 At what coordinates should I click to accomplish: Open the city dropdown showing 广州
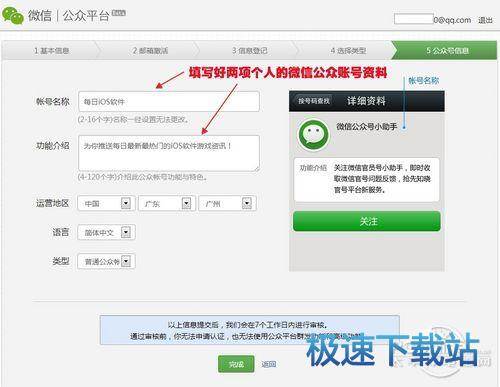pyautogui.click(x=227, y=203)
